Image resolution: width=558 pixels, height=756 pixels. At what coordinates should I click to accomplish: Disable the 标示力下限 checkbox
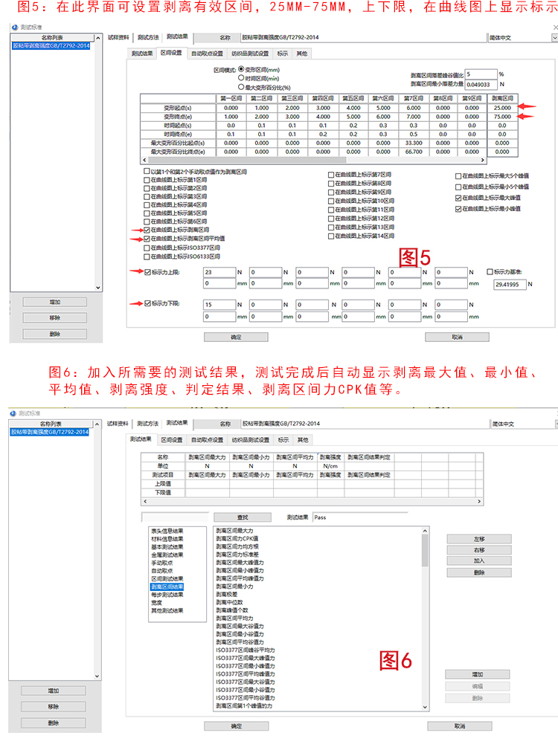tap(147, 304)
